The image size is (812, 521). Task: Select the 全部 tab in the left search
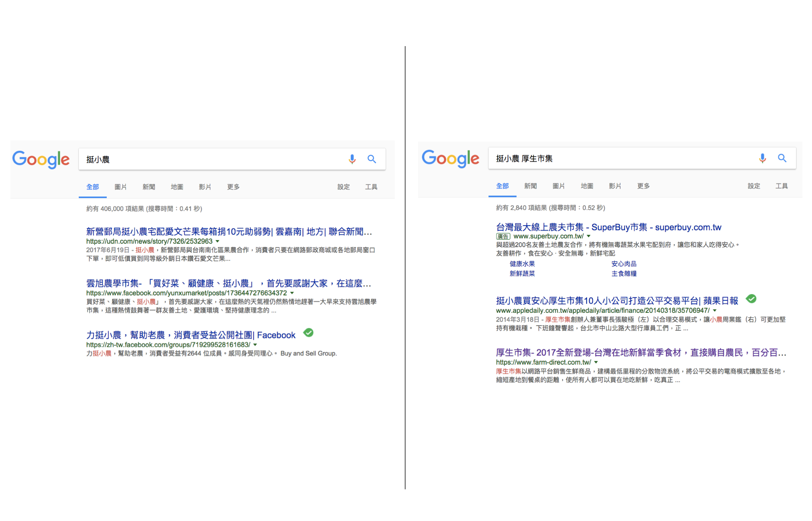tap(93, 187)
